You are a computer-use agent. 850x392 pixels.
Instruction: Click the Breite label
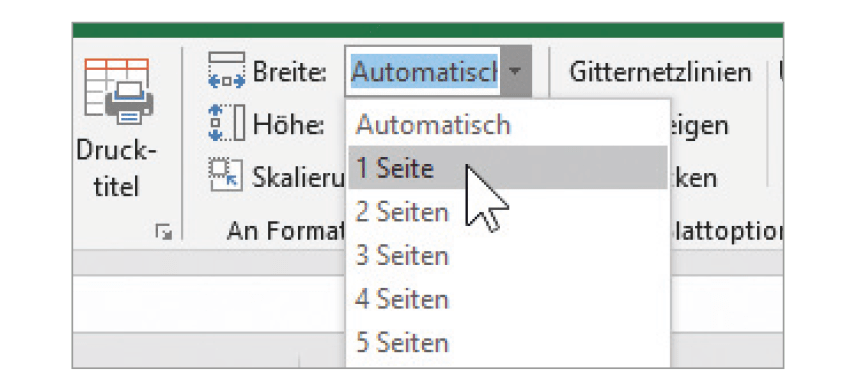[x=289, y=72]
